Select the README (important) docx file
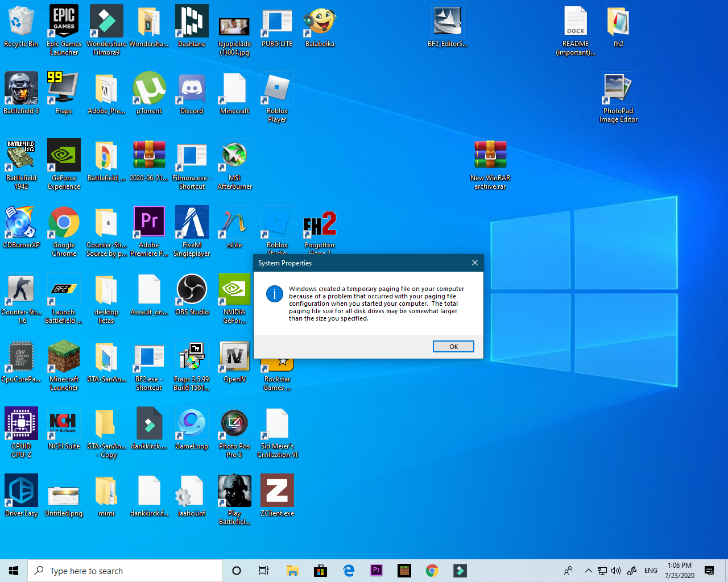Screen dimensions: 728x582 click(x=576, y=31)
